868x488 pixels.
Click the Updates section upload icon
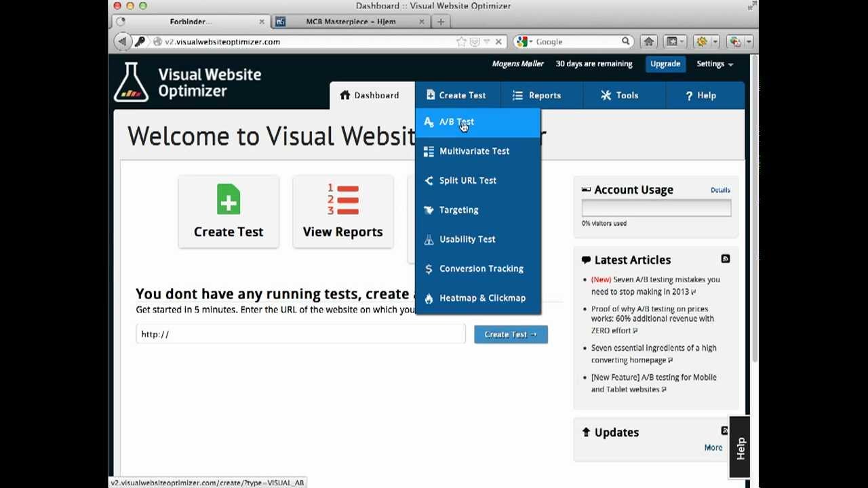pos(586,432)
